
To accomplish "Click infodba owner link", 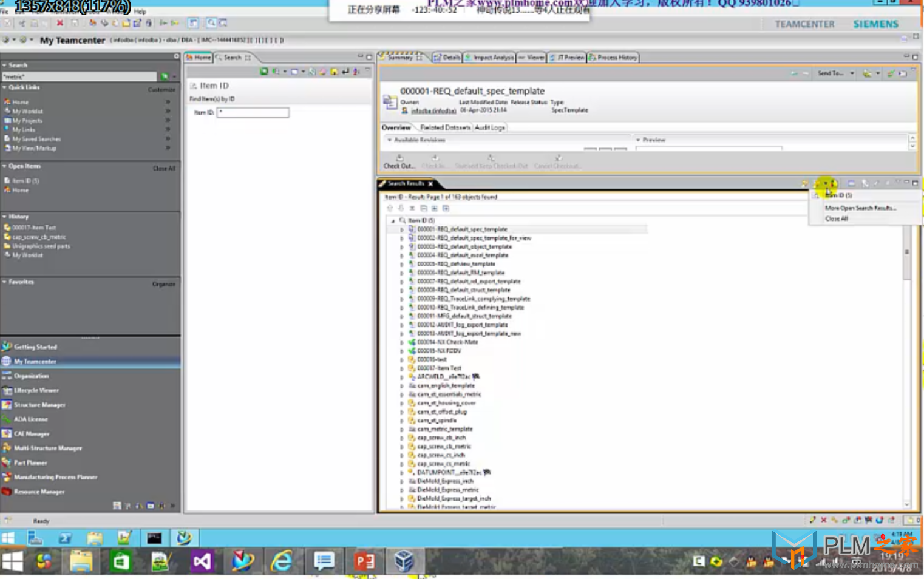I will [x=433, y=111].
